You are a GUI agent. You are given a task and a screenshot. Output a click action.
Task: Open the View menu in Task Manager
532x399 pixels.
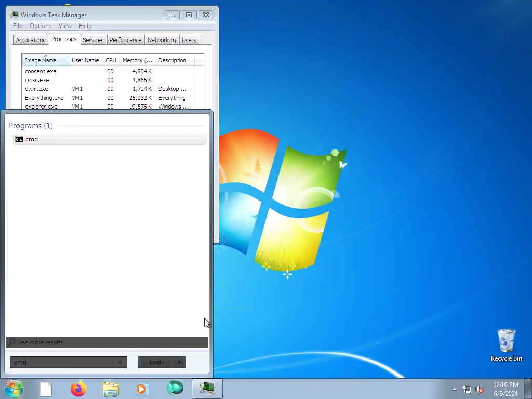[x=65, y=26]
